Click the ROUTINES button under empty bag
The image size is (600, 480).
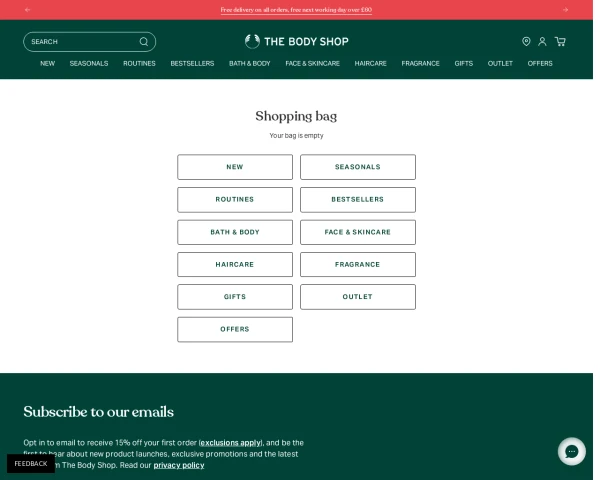(235, 199)
